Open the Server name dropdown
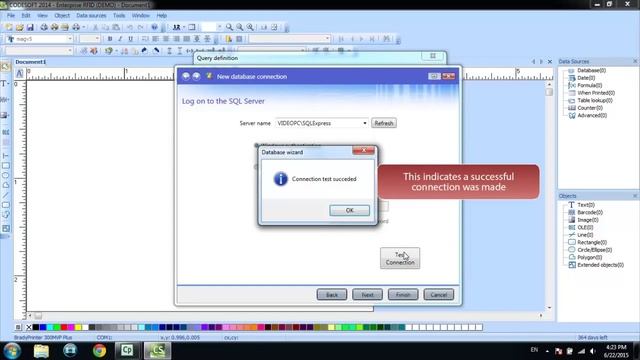 (364, 123)
